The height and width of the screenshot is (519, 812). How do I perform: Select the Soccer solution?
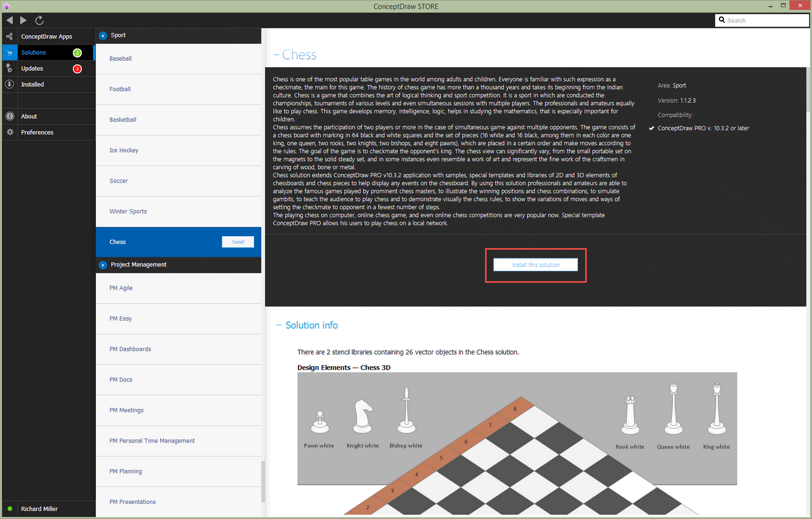pos(179,181)
